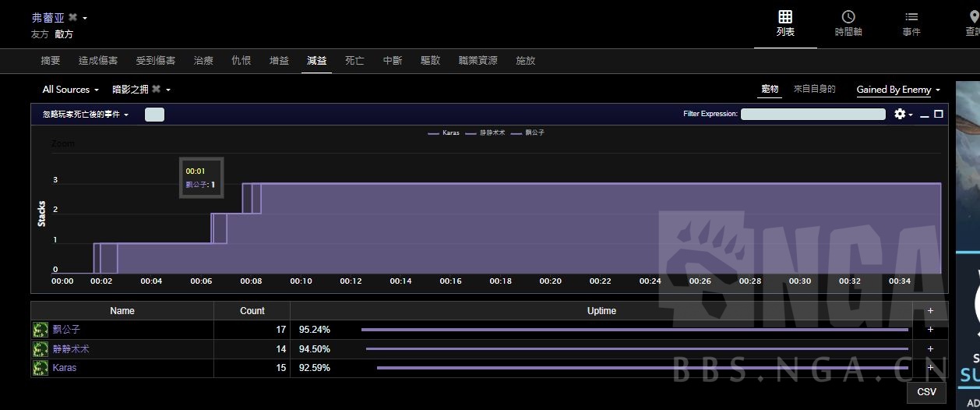
Task: Collapse the graph panel with minimize icon
Action: [925, 115]
